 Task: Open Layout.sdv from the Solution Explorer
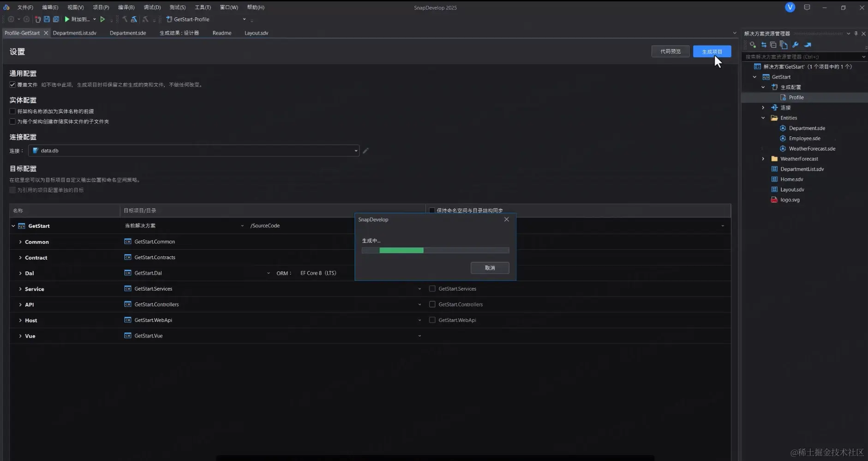792,189
